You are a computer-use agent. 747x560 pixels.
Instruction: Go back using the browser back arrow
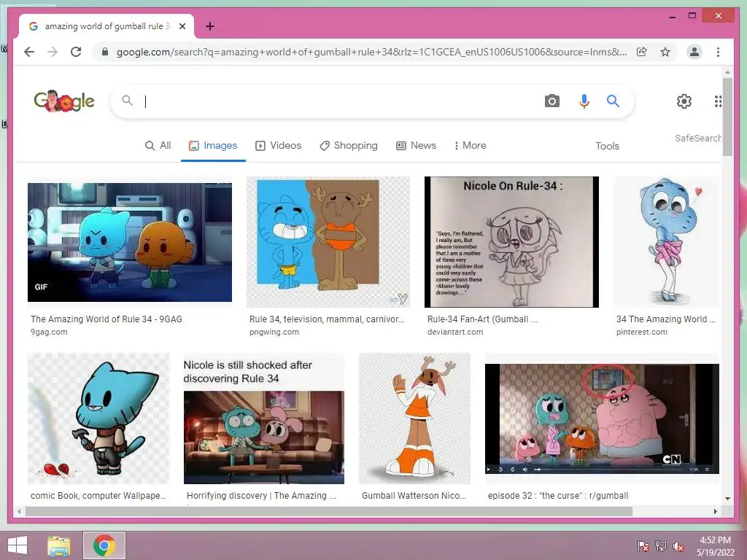pyautogui.click(x=29, y=52)
